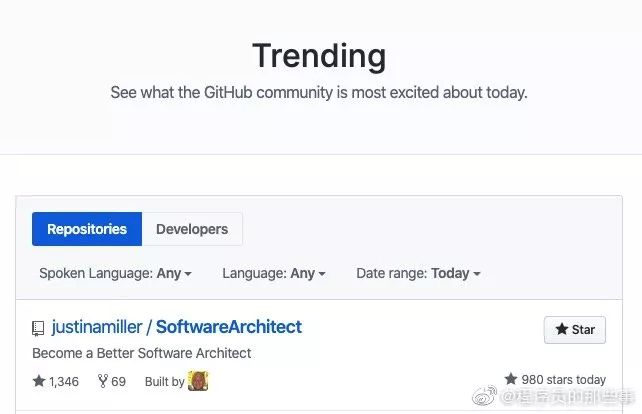Click the star icon next to 1,346
The image size is (642, 414).
click(39, 381)
